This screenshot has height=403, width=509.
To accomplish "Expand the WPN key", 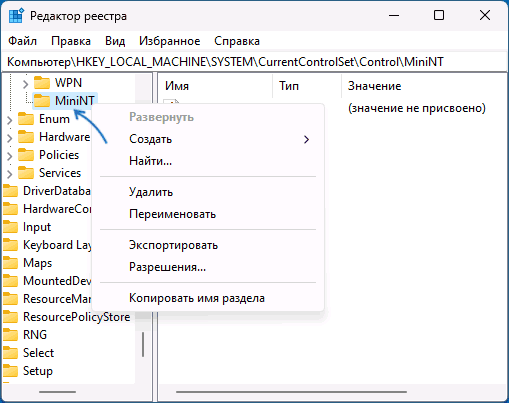I will pyautogui.click(x=25, y=84).
